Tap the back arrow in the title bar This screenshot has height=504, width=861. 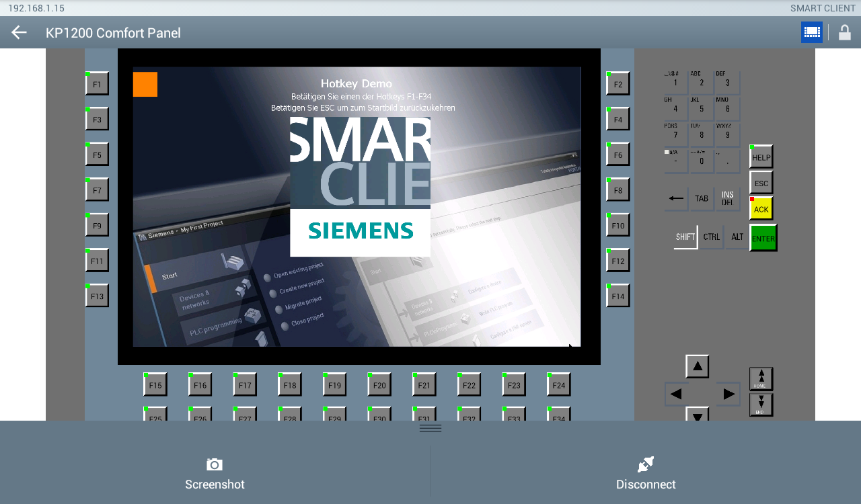coord(18,32)
